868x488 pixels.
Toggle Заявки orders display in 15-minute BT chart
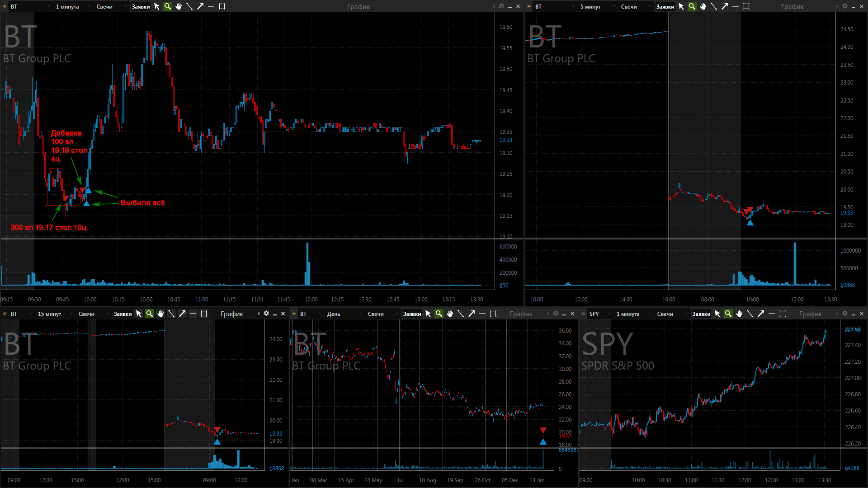point(123,314)
